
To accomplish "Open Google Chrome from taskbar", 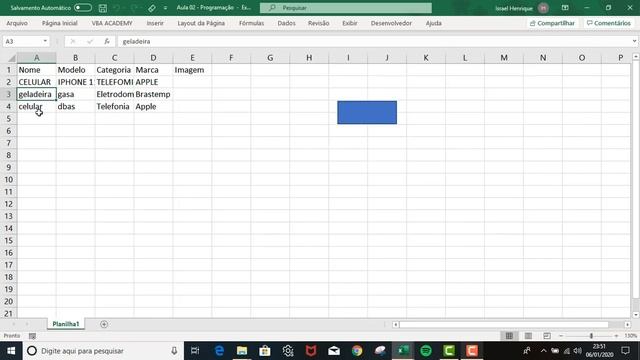I will point(357,351).
